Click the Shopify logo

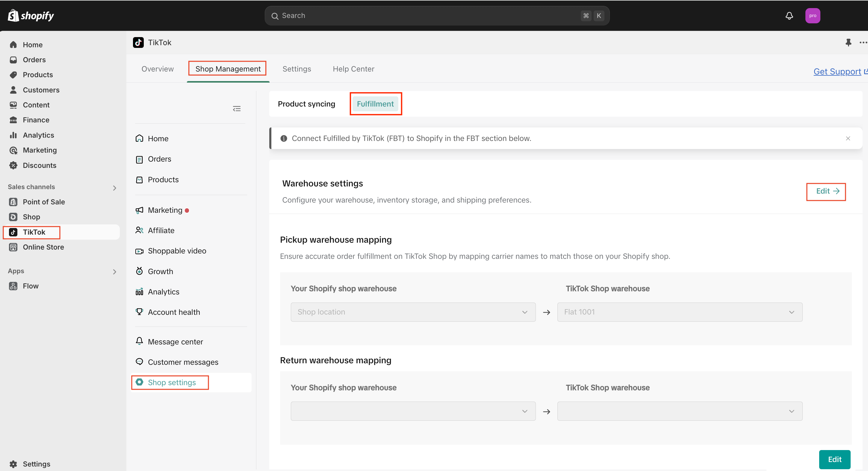click(x=31, y=16)
